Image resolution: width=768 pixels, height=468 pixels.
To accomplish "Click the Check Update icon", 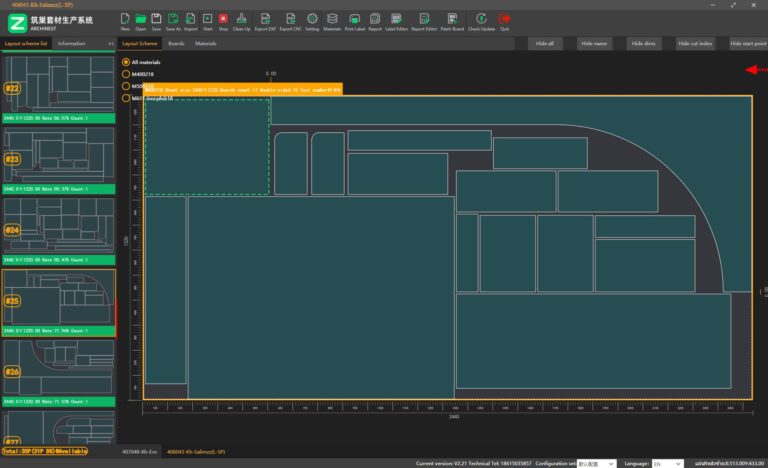I will click(x=481, y=19).
